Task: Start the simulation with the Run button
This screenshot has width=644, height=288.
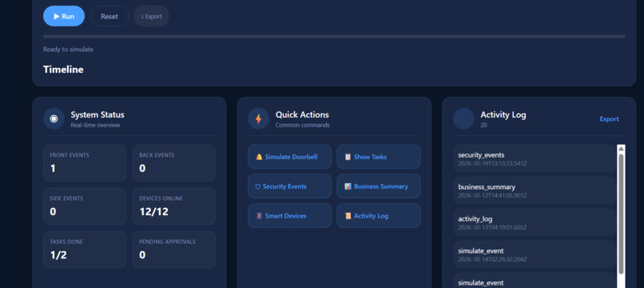Action: tap(64, 17)
